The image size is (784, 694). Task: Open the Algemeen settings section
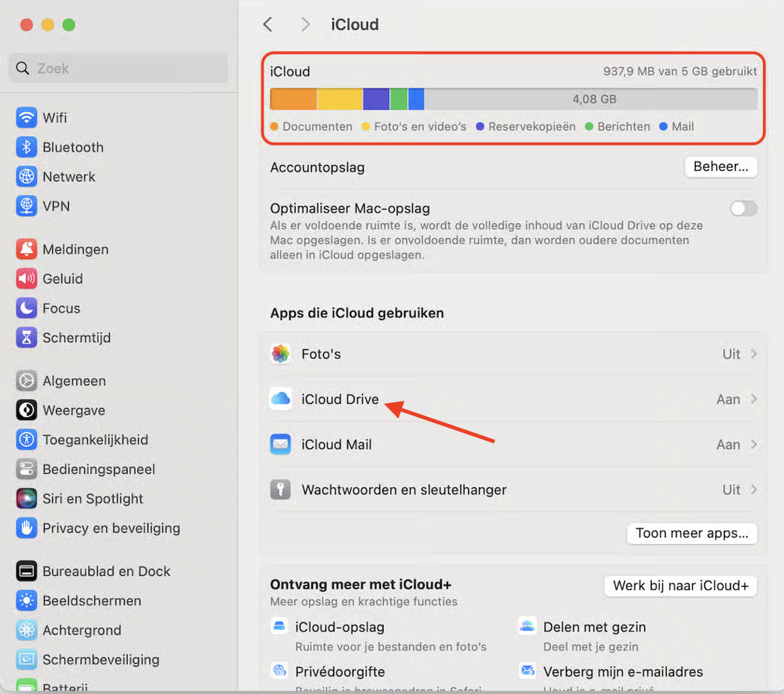[25, 381]
